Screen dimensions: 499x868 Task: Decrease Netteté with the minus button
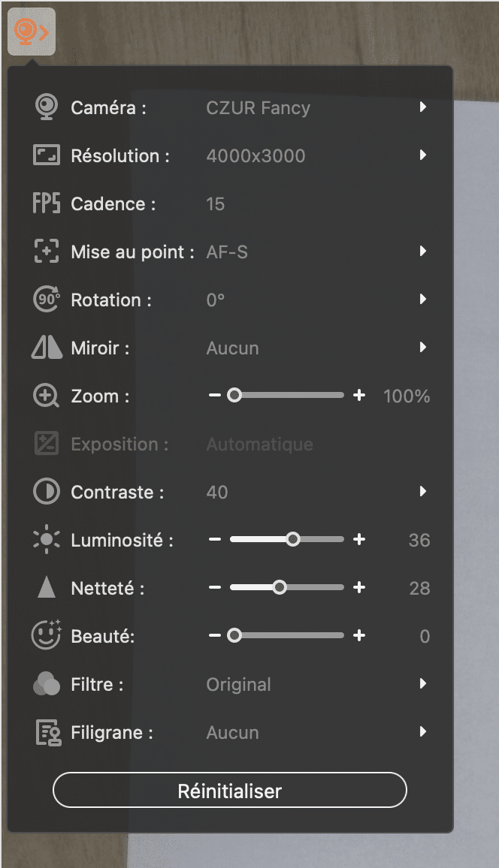(x=216, y=587)
